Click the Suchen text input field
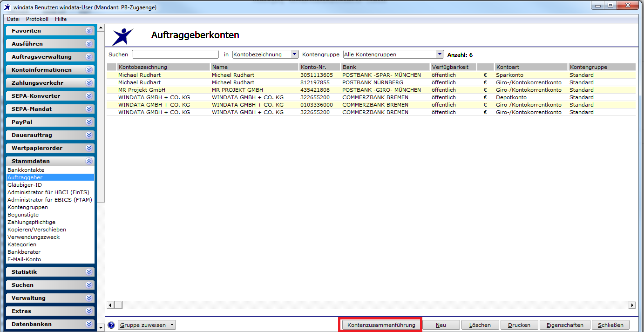 point(176,54)
